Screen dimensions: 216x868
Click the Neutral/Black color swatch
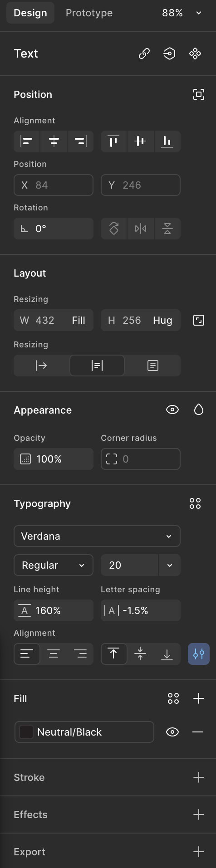tap(26, 732)
